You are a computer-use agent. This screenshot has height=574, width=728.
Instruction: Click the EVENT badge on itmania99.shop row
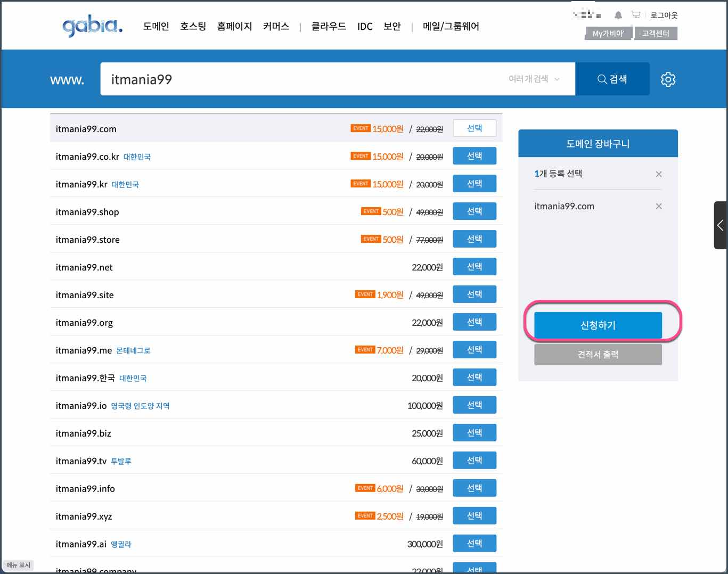coord(371,211)
